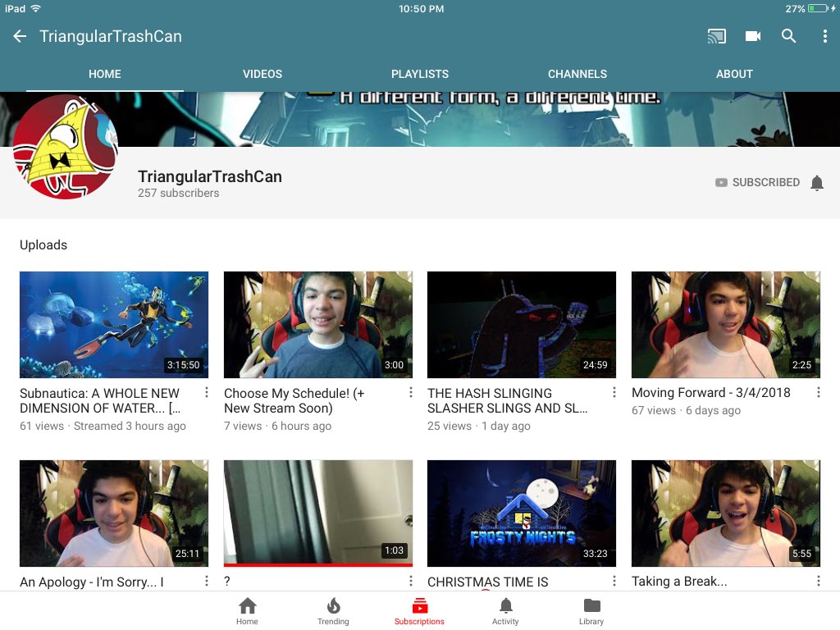Switch to the ABOUT tab
The width and height of the screenshot is (840, 630).
point(734,74)
